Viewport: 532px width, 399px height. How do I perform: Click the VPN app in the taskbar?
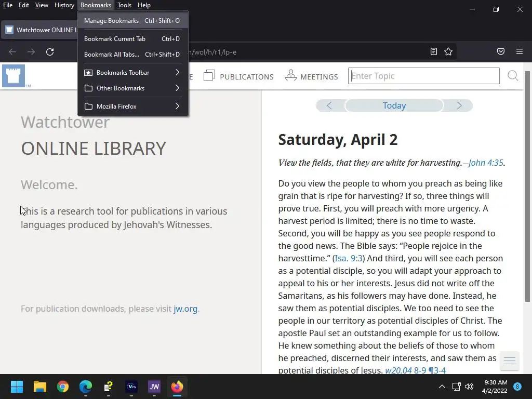(131, 387)
